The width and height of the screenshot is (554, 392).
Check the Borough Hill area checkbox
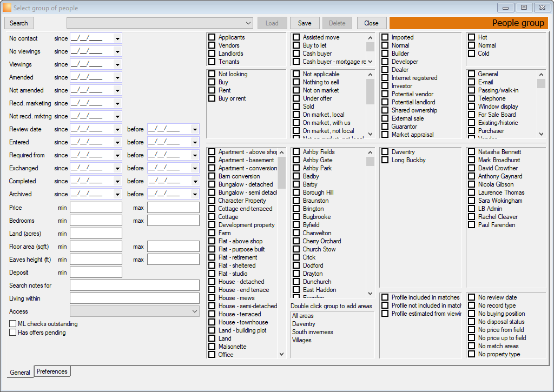[296, 192]
